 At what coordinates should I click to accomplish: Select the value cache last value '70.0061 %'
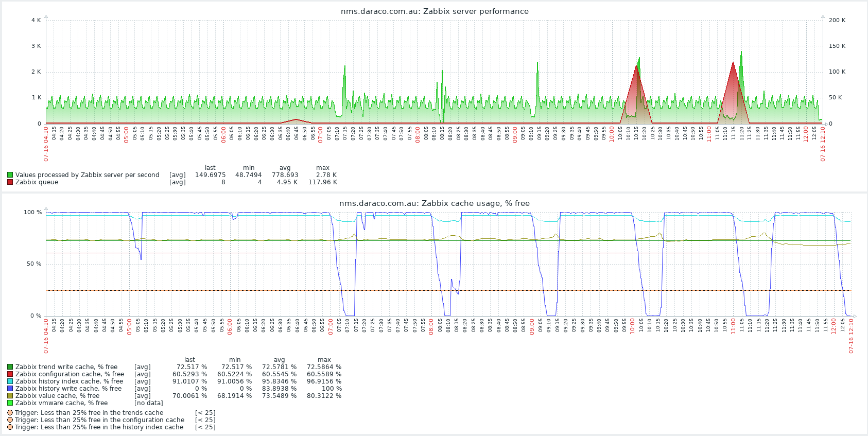click(x=189, y=396)
